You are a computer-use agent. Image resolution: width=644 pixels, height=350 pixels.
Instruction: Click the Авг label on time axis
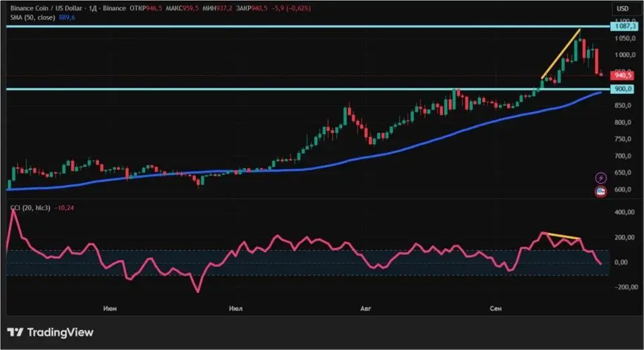pyautogui.click(x=365, y=308)
